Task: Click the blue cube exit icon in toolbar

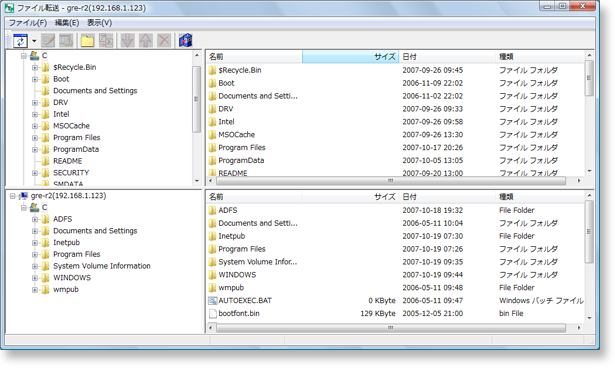Action: pyautogui.click(x=185, y=40)
